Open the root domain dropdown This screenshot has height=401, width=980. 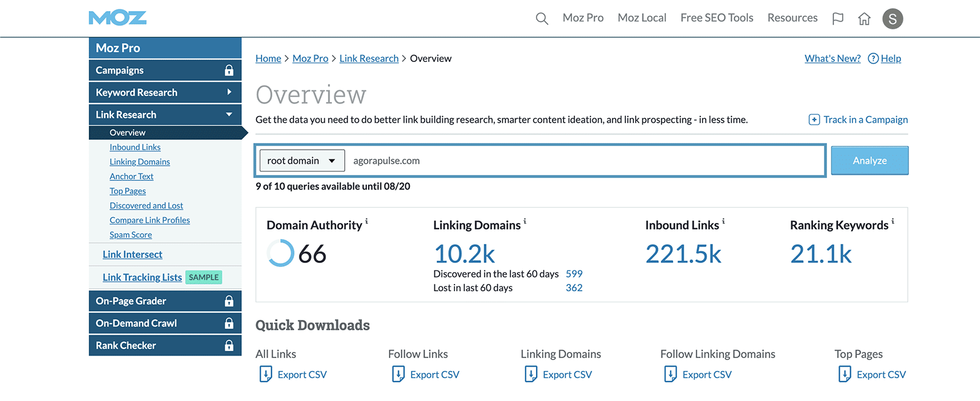(302, 161)
